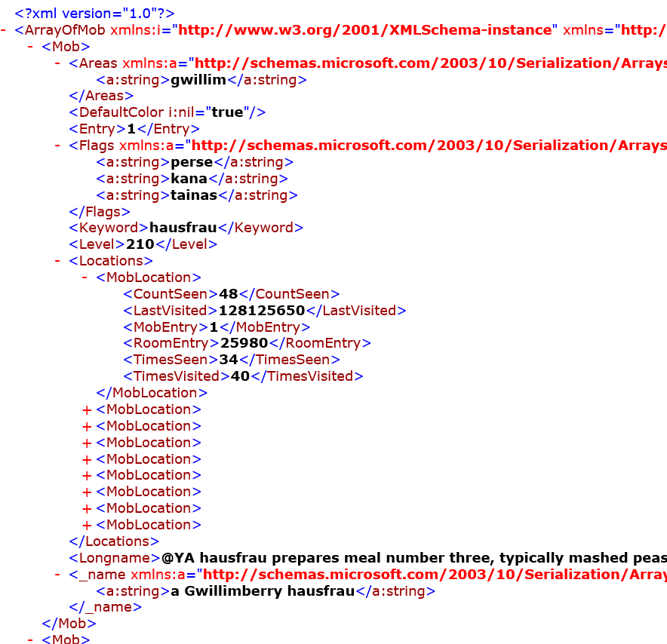The height and width of the screenshot is (644, 667).
Task: Click the Flags Serialization/Arrays namespace URL
Action: click(x=429, y=146)
